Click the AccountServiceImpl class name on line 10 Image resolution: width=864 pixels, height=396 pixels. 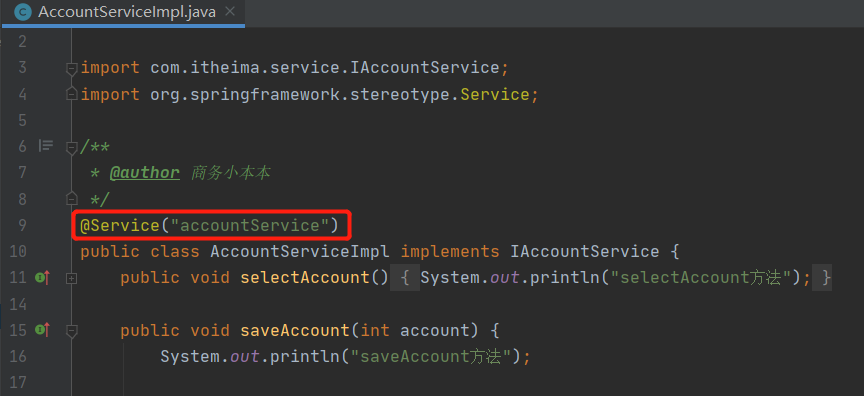tap(300, 252)
